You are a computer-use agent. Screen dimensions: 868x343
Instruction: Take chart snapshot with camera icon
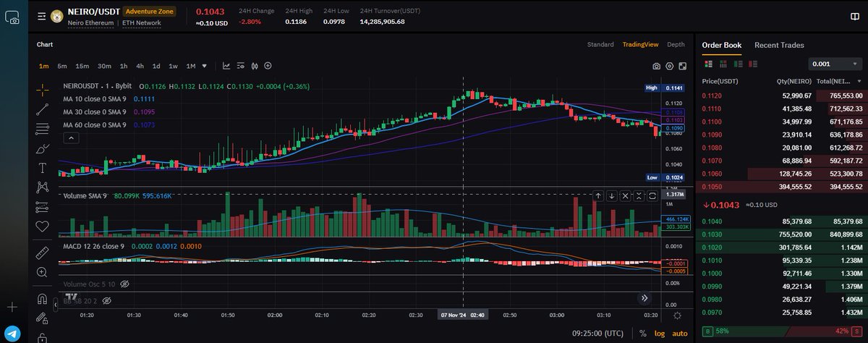656,67
